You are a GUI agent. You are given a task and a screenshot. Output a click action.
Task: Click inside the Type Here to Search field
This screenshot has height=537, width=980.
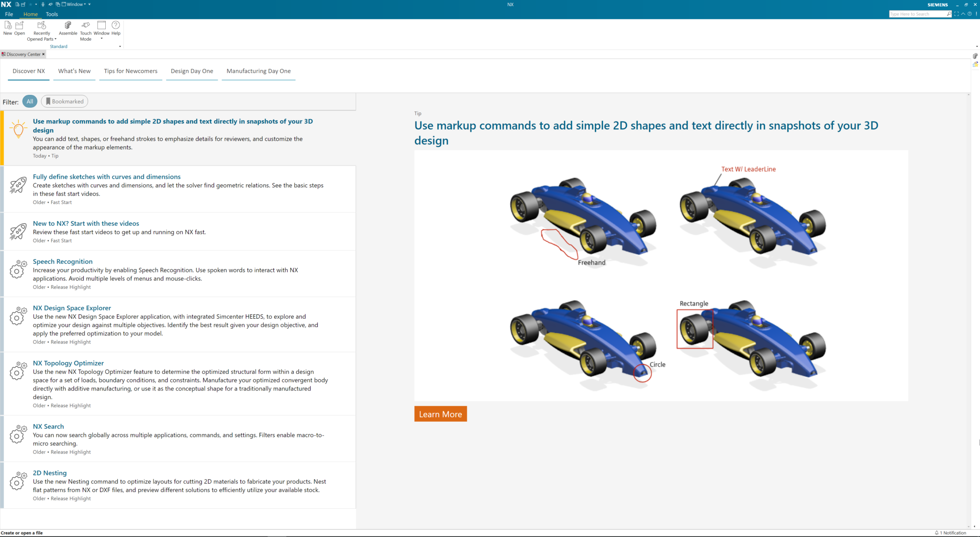pos(919,13)
